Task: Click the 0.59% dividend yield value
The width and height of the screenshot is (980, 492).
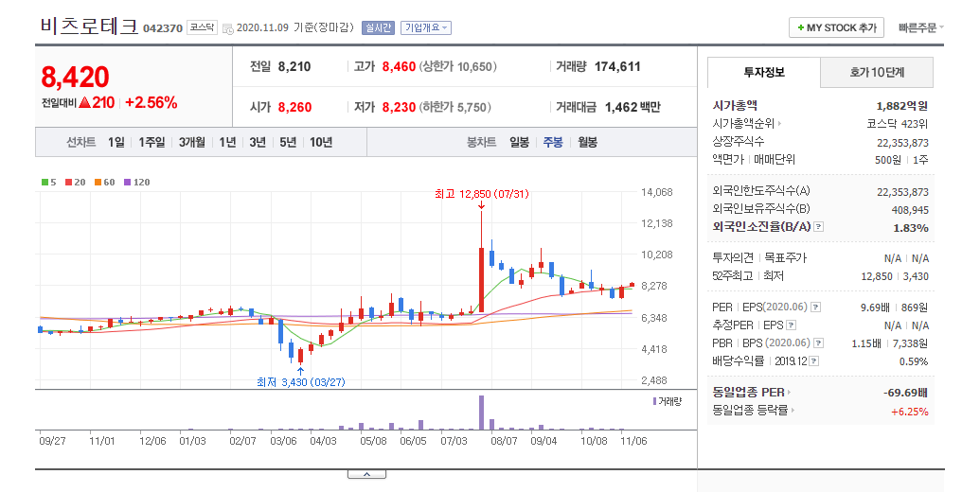Action: (x=914, y=361)
